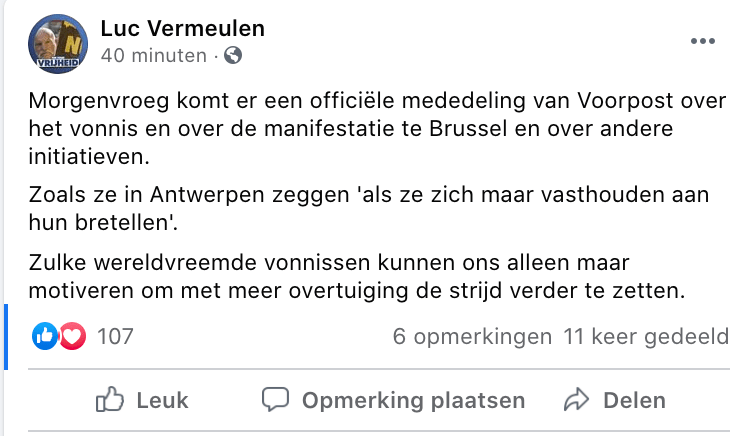Click the blue vertical bar at post's left edge
The width and height of the screenshot is (750, 436).
(x=6, y=337)
